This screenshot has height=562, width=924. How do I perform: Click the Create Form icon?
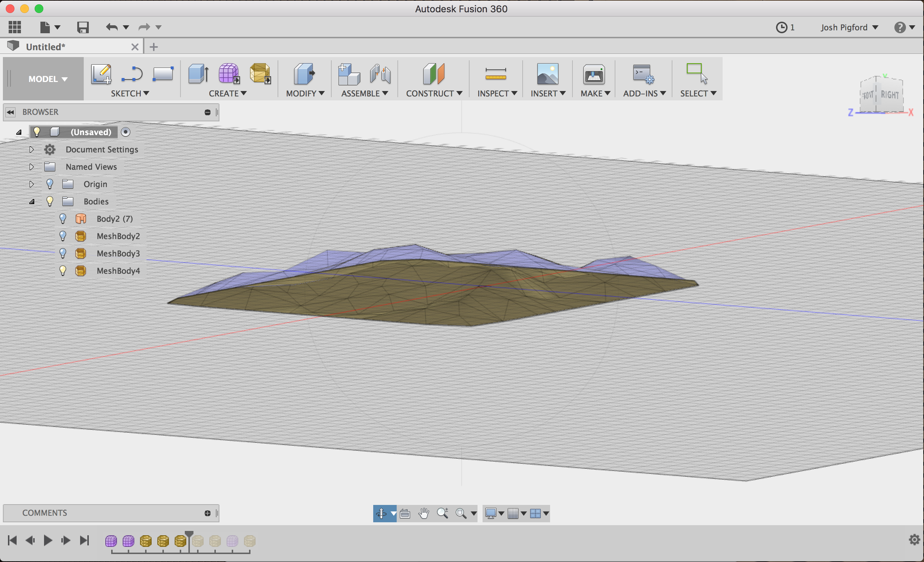(229, 74)
